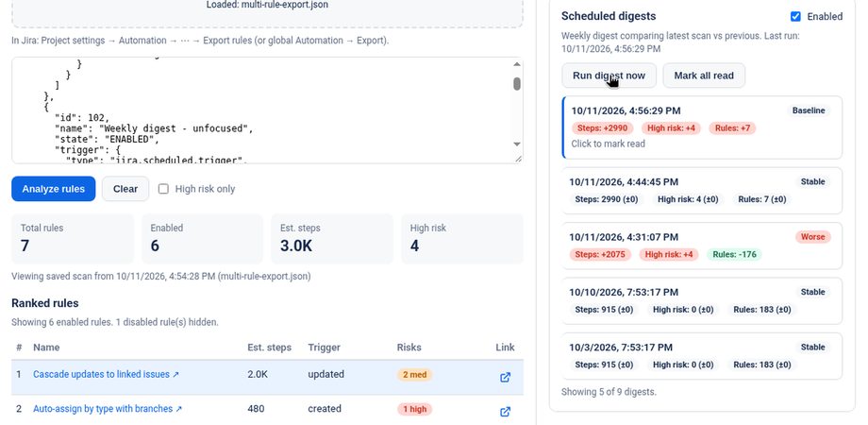
Task: Click the 480 est. steps cell
Action: click(256, 409)
